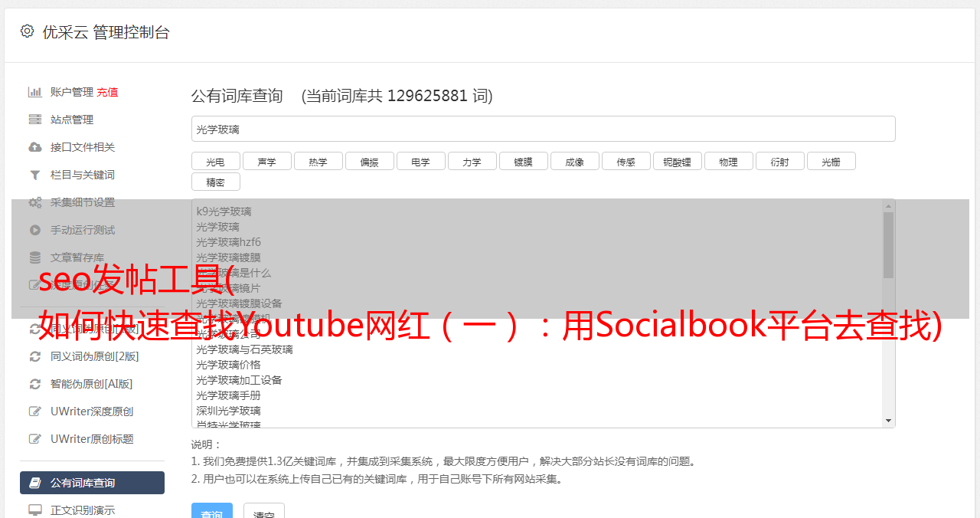Click the gears icon for 采集细节设置
The width and height of the screenshot is (980, 518).
[35, 202]
